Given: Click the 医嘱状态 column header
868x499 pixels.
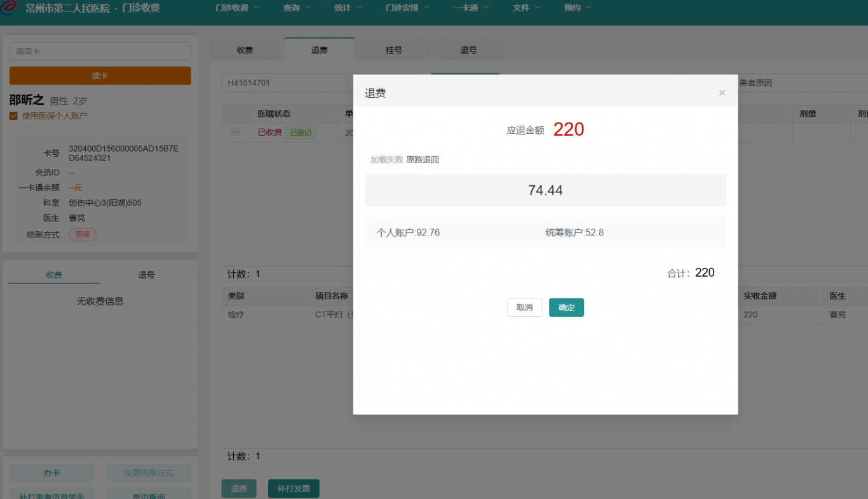Looking at the screenshot, I should (274, 114).
